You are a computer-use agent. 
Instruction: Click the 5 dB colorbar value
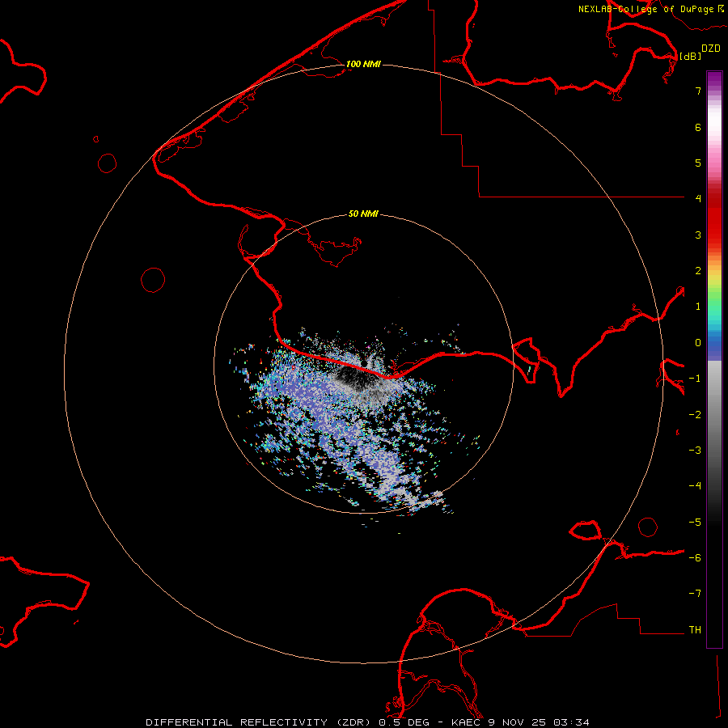click(x=698, y=163)
